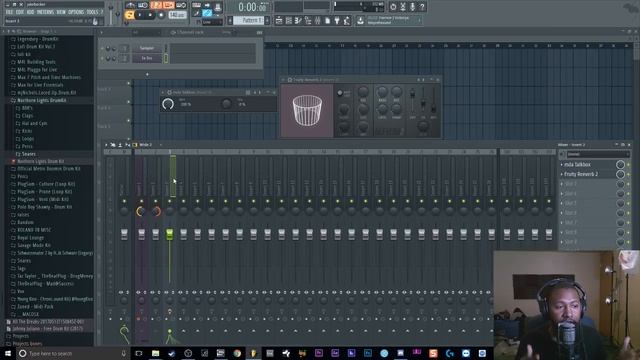The height and width of the screenshot is (360, 640).
Task: Click the transport record button
Action: [x=161, y=15]
